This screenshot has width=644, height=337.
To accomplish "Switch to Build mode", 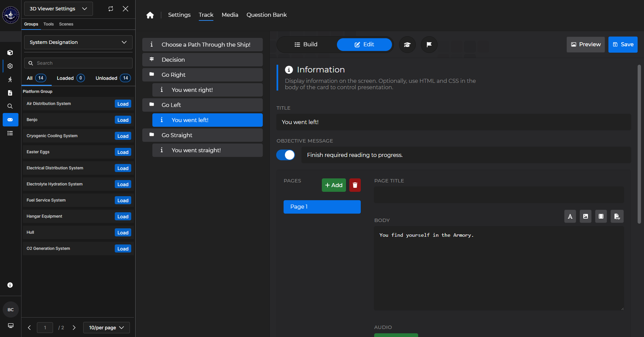I will [x=306, y=45].
